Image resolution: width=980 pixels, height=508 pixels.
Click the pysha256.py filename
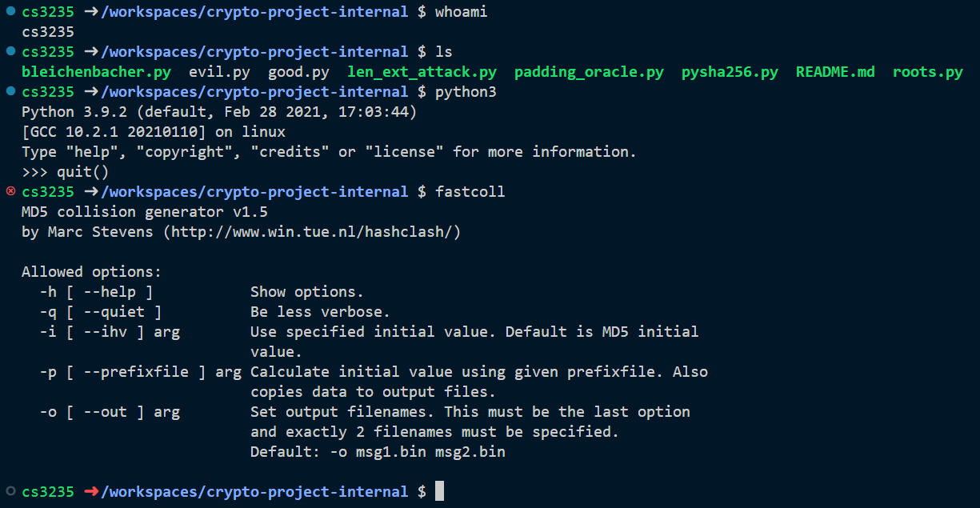[x=730, y=72]
